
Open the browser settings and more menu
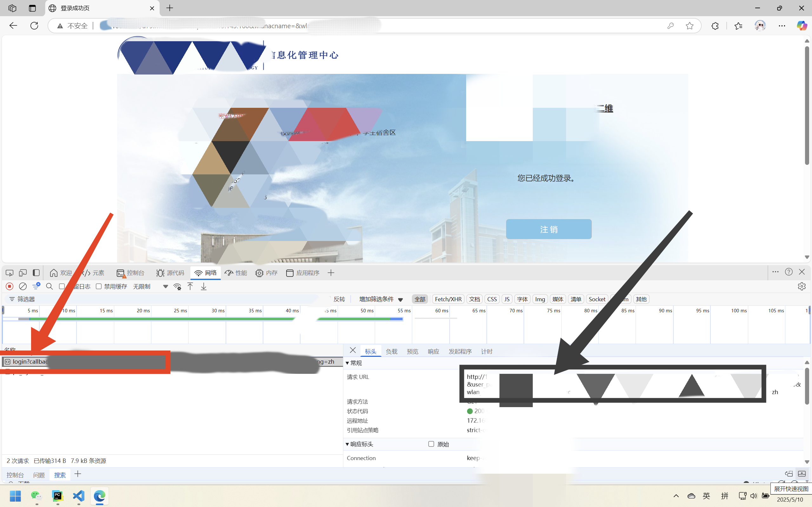(782, 26)
